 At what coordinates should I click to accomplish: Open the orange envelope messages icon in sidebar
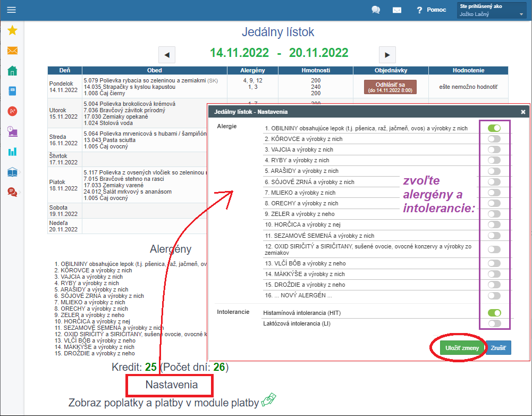12,51
